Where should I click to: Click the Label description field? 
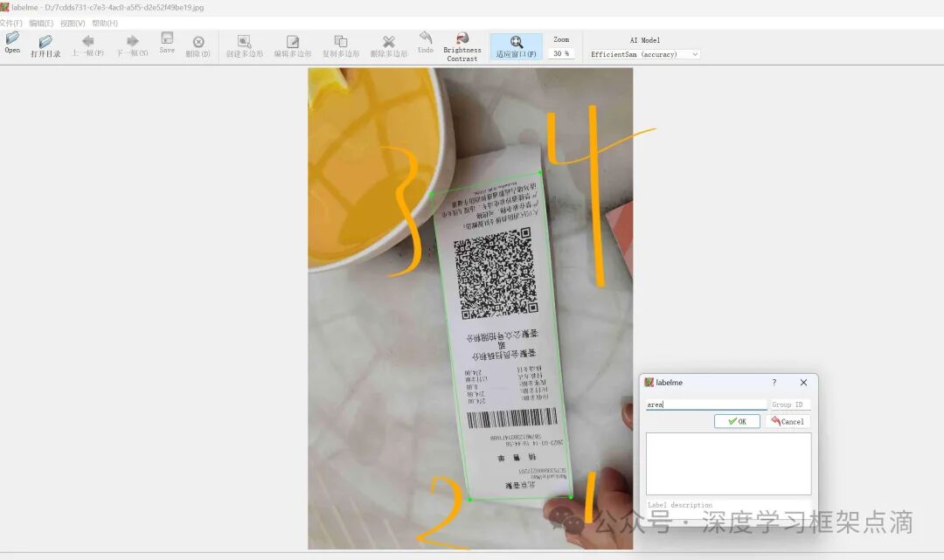pyautogui.click(x=728, y=505)
